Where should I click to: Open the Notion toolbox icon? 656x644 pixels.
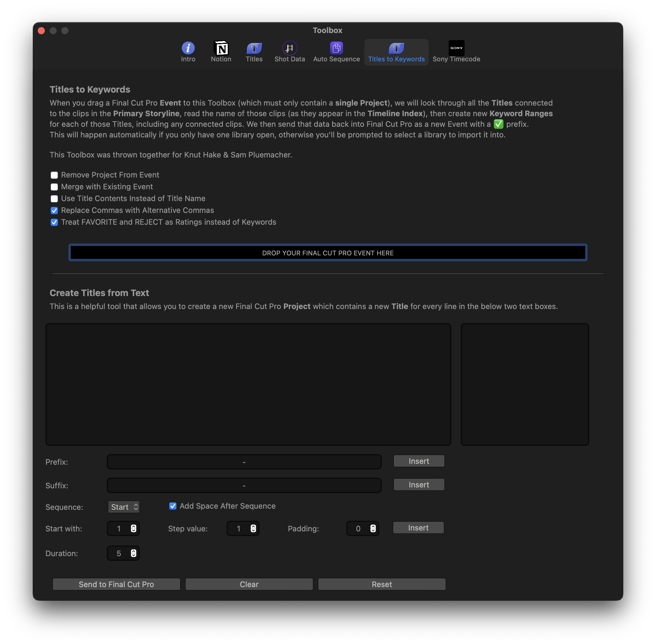221,48
